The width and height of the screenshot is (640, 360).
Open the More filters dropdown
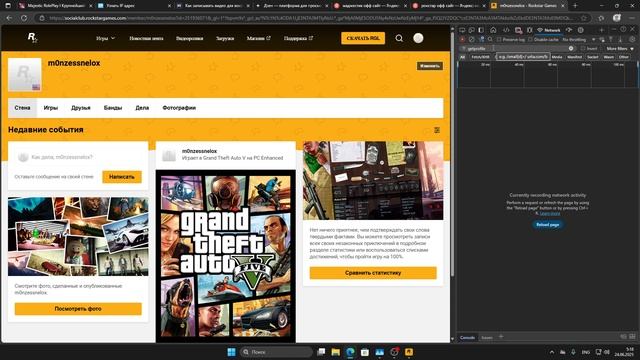(x=620, y=49)
